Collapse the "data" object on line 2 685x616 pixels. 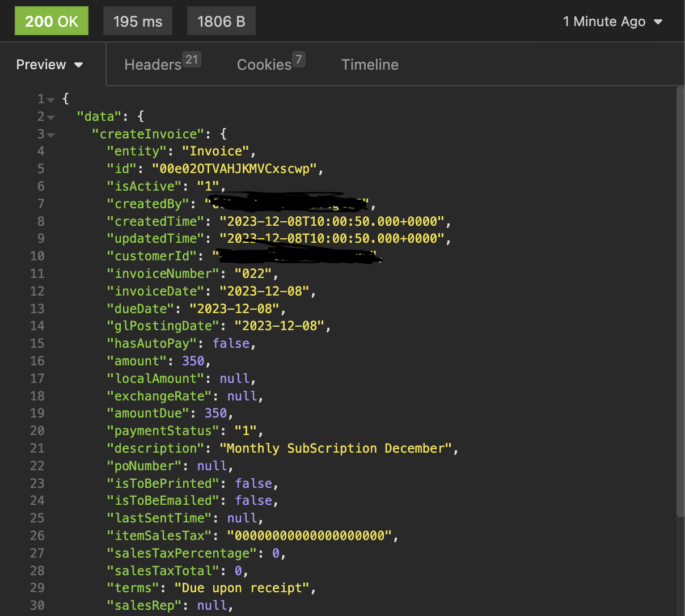tap(51, 117)
